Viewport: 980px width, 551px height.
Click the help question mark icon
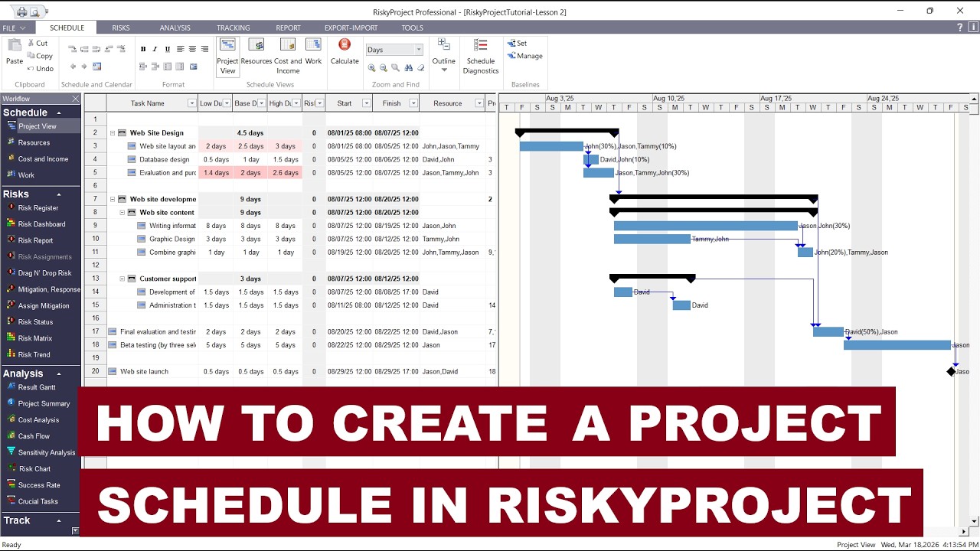pos(960,28)
